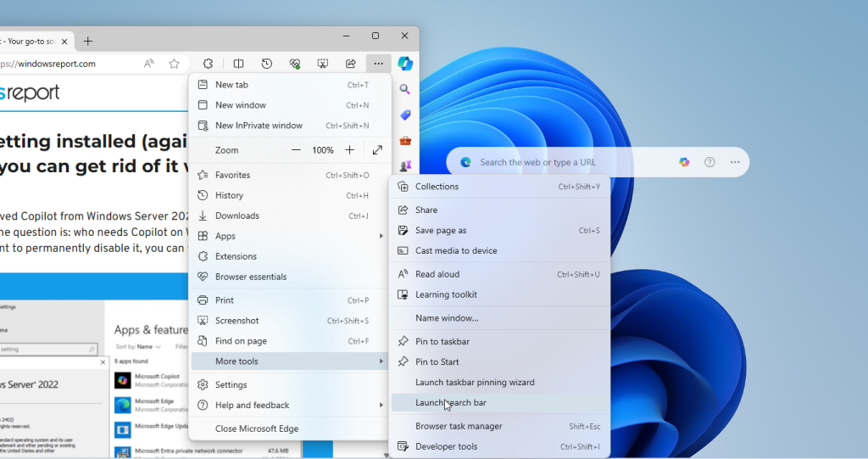Screen dimensions: 868x459
Task: Open Browser essentials menu entry
Action: coord(290,277)
